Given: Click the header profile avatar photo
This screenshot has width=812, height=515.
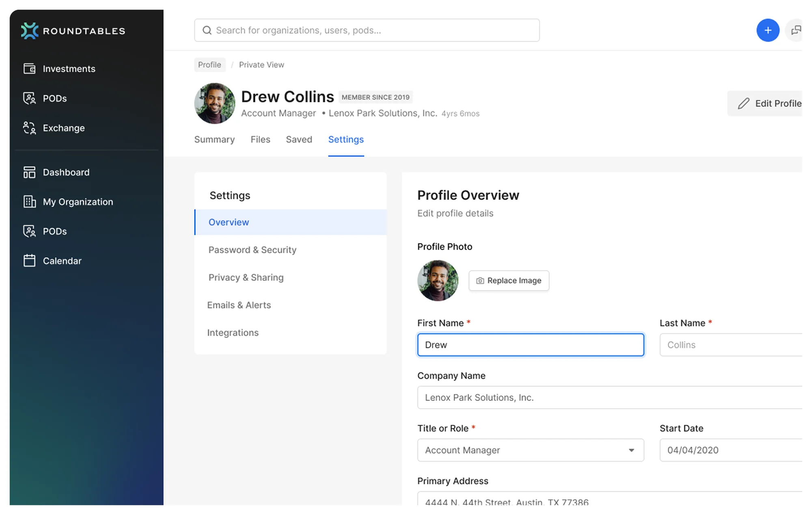Looking at the screenshot, I should click(x=215, y=104).
